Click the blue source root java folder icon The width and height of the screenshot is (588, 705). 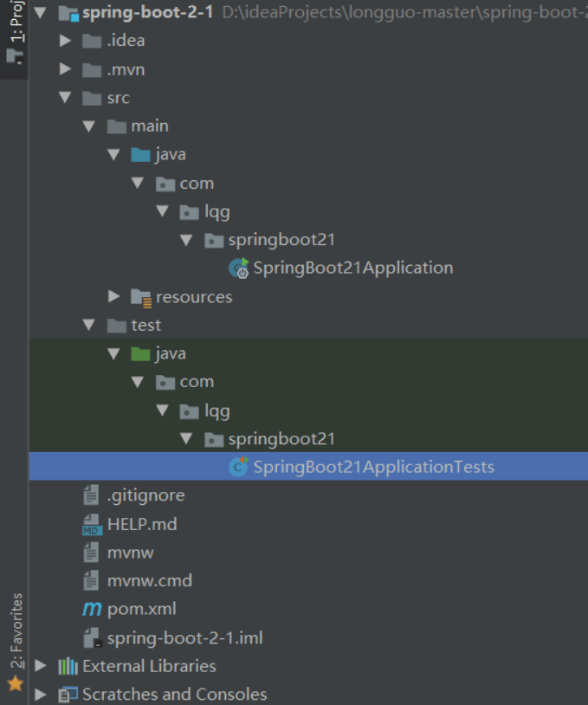click(140, 155)
